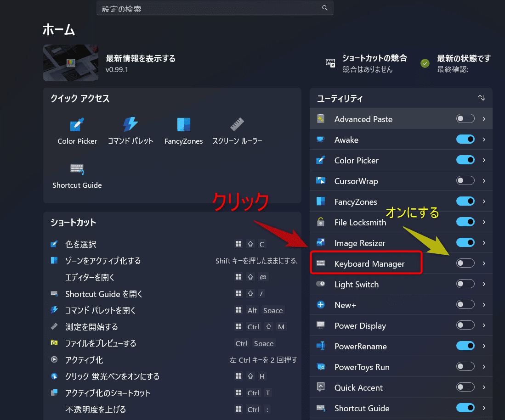Screen dimensions: 505x420
Task: Open Power Display chevron arrow
Action: click(484, 325)
